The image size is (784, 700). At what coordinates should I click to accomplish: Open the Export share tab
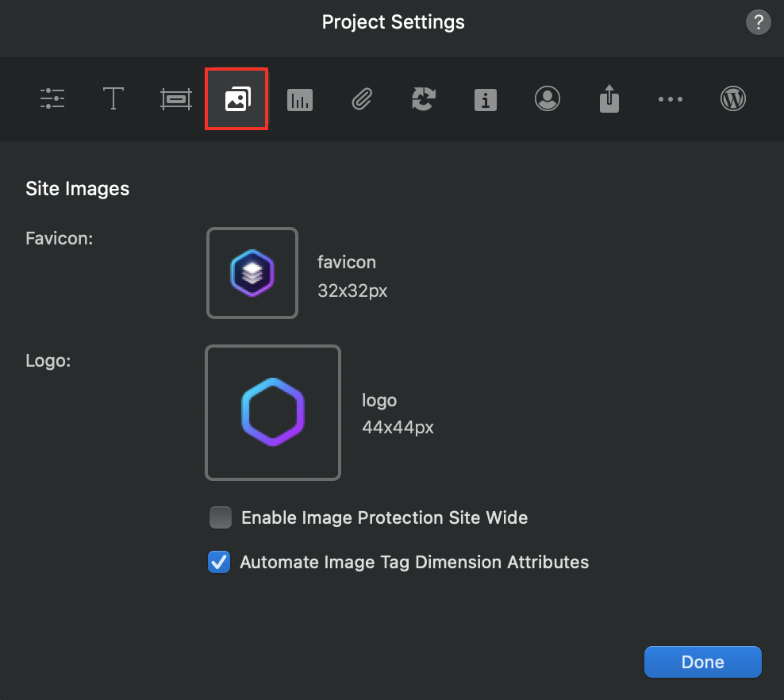coord(609,99)
